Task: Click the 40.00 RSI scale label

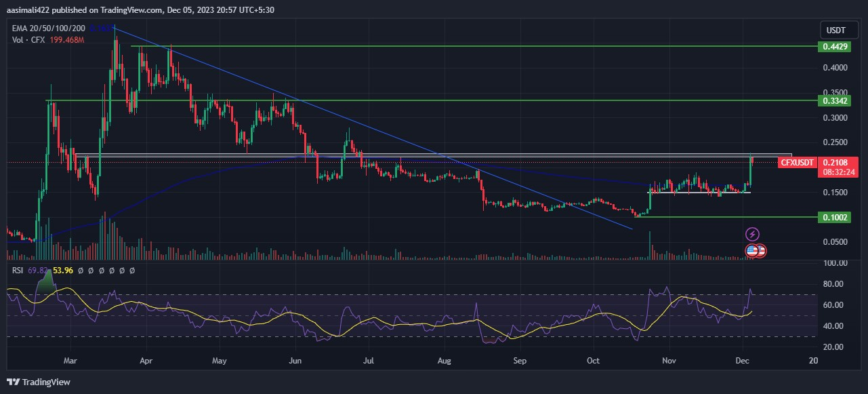Action: pyautogui.click(x=833, y=326)
